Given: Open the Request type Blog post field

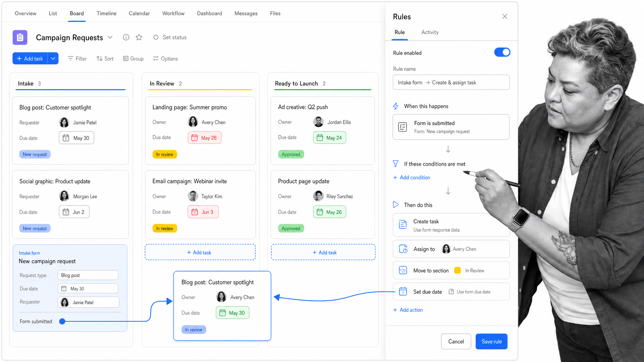Looking at the screenshot, I should (88, 275).
